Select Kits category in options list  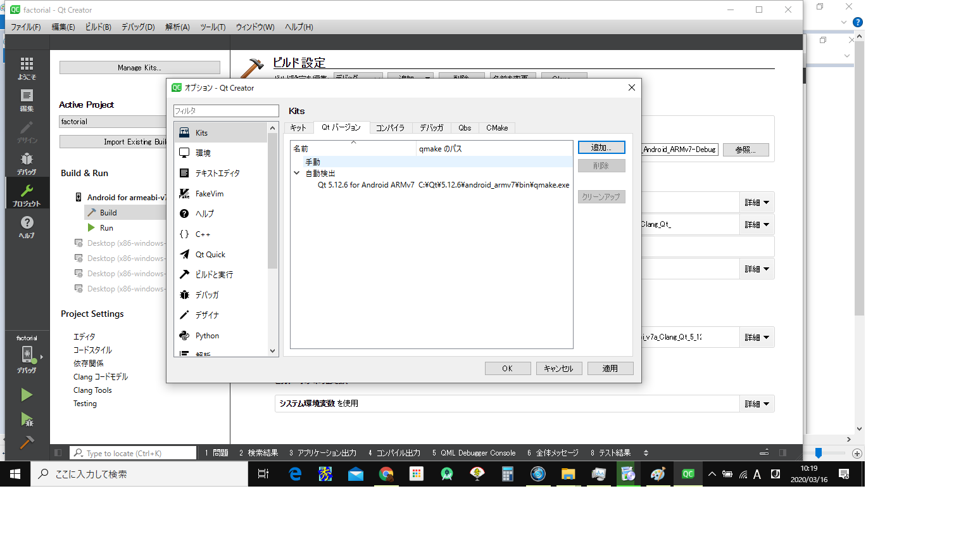221,132
